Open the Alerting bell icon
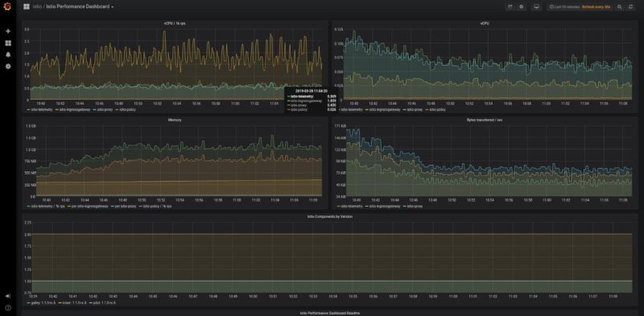Viewport: 644px width, 316px height. pos(8,55)
